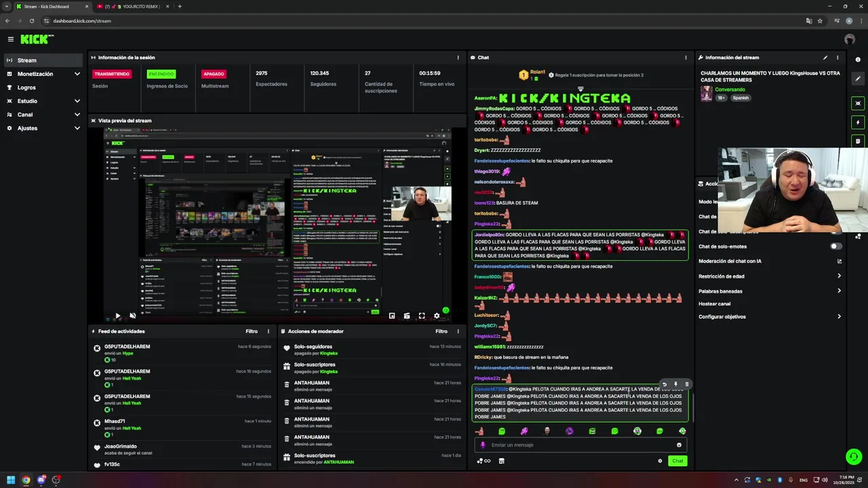This screenshot has height=488, width=868.
Task: Click Kingteka link in Solo-seguidores moderator action
Action: 328,353
